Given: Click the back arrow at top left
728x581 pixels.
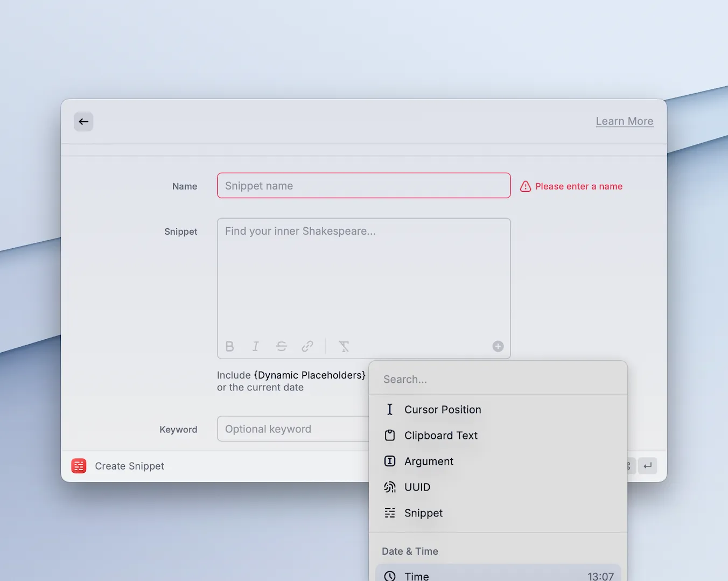Looking at the screenshot, I should (x=83, y=122).
